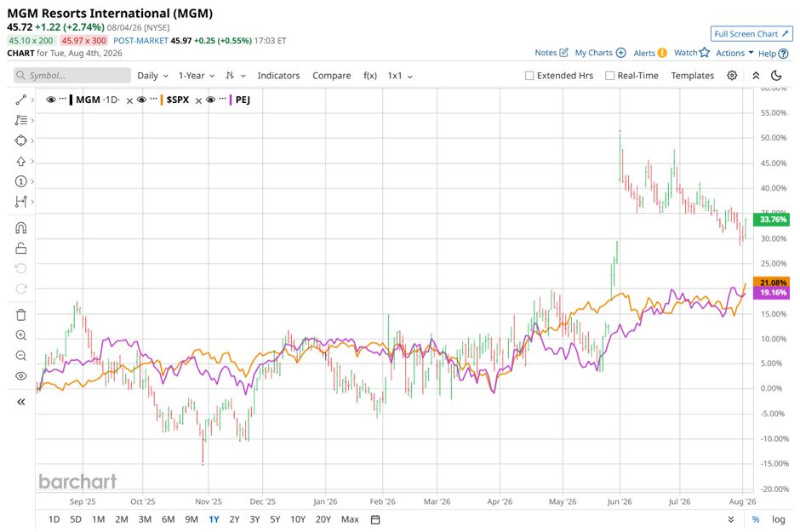Toggle the lock drawings icon

click(21, 249)
